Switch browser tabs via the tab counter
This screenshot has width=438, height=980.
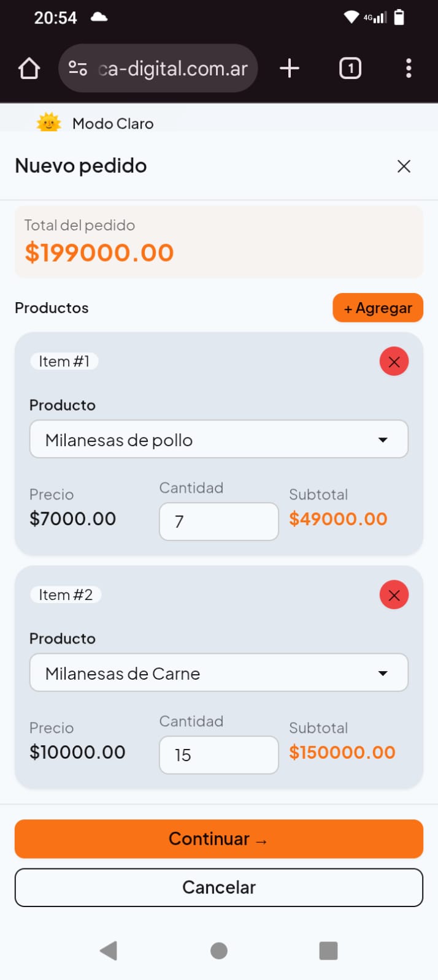[350, 68]
